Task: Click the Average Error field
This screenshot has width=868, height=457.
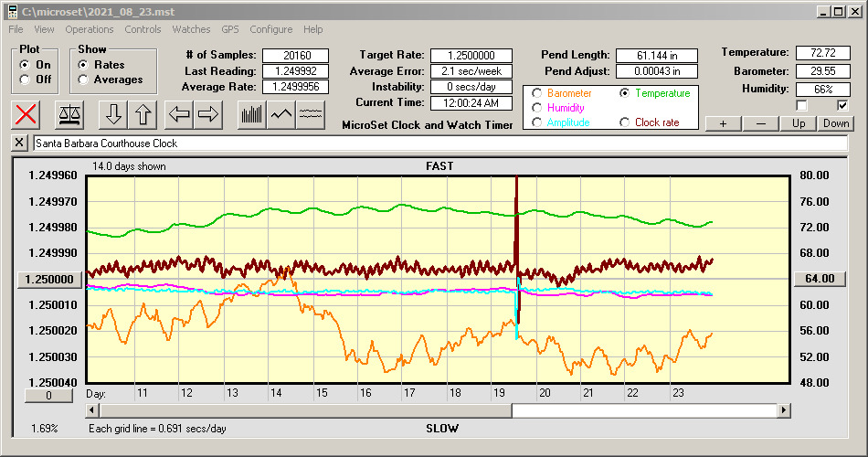Action: [471, 71]
